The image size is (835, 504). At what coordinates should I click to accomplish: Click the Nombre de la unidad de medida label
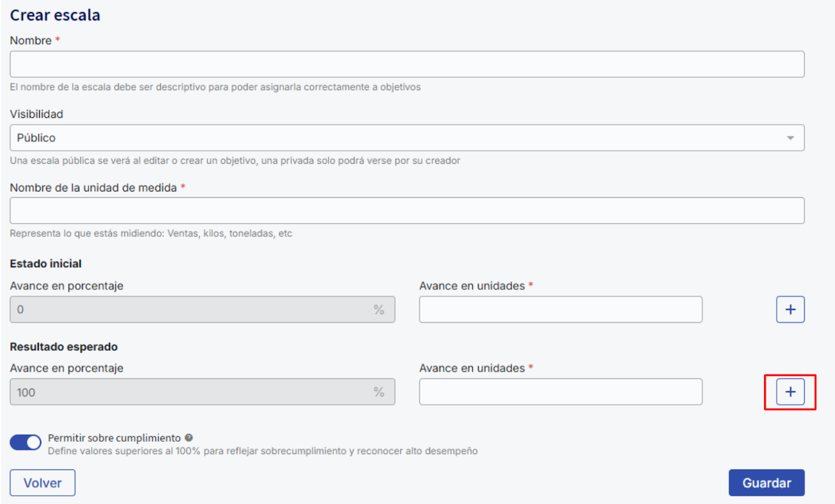pos(93,187)
